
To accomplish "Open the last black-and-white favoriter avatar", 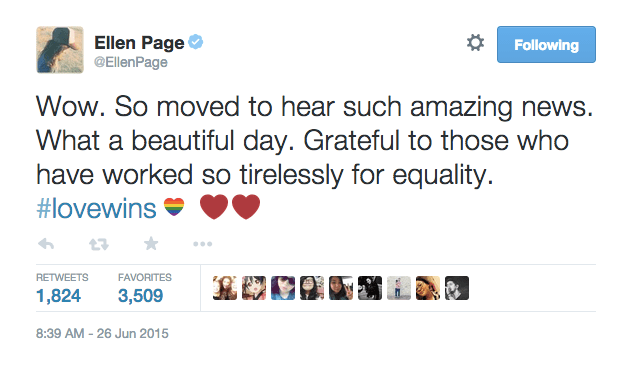I will coord(457,288).
